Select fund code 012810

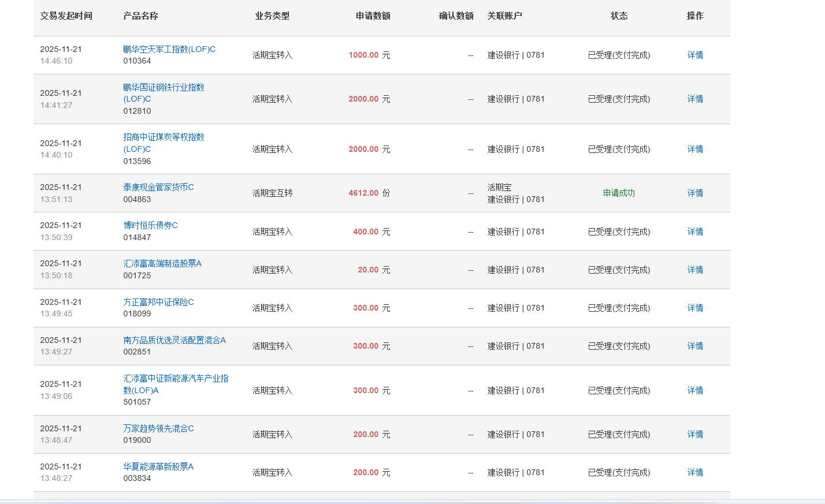click(137, 111)
